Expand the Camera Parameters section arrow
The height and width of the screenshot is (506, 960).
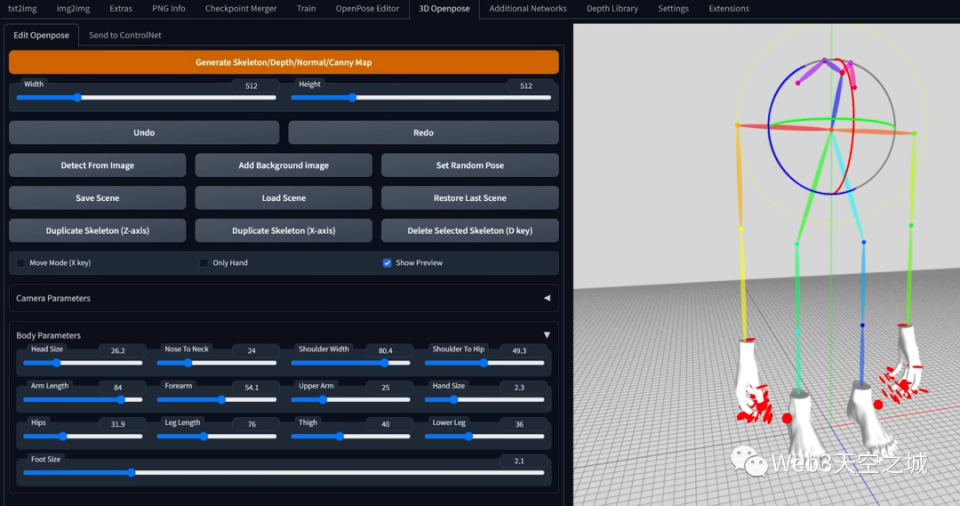pos(546,298)
